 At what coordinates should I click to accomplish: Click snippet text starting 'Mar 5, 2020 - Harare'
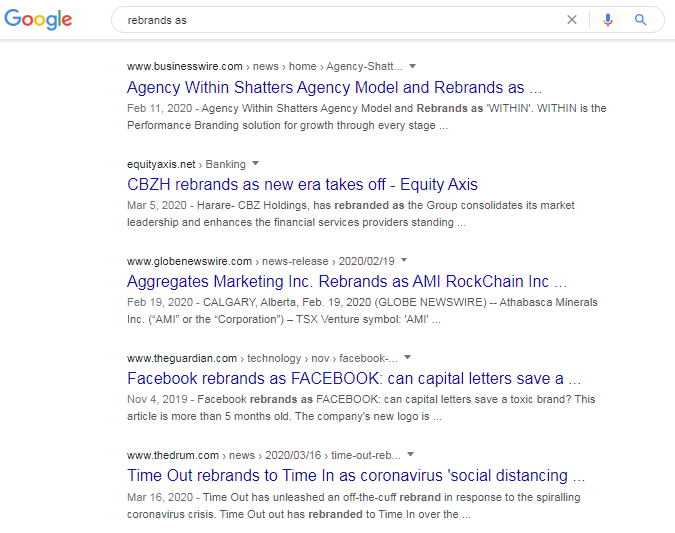coord(350,214)
